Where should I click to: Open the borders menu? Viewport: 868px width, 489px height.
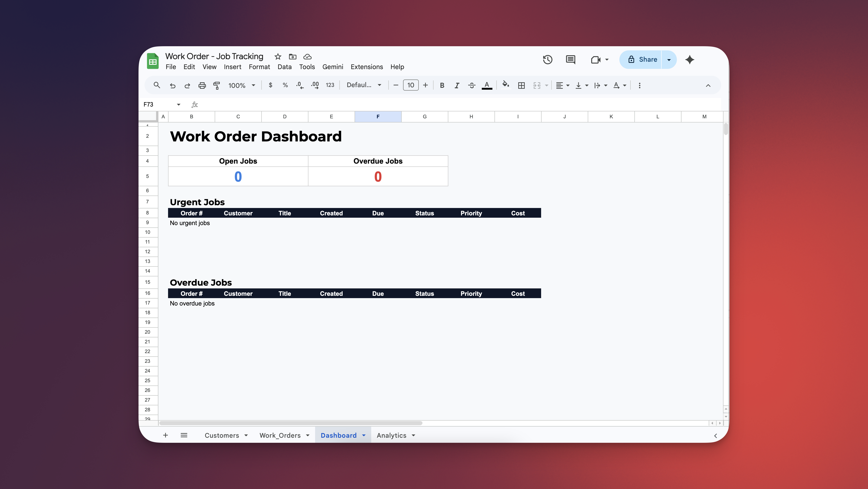point(521,85)
